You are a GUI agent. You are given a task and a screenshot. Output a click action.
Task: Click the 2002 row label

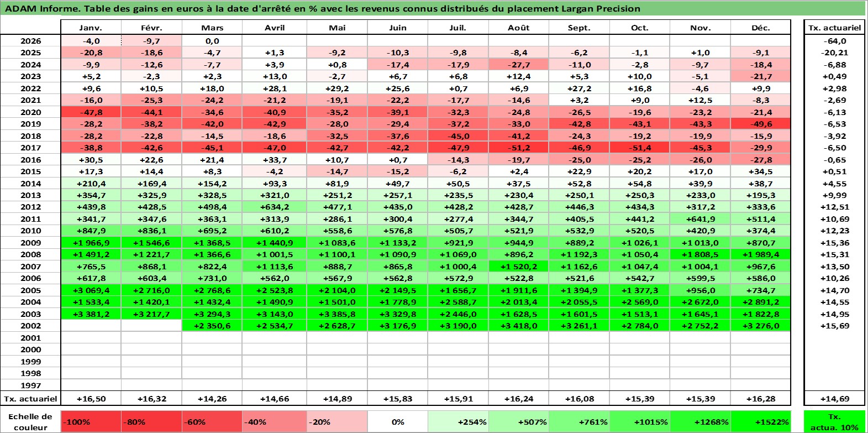(x=30, y=326)
